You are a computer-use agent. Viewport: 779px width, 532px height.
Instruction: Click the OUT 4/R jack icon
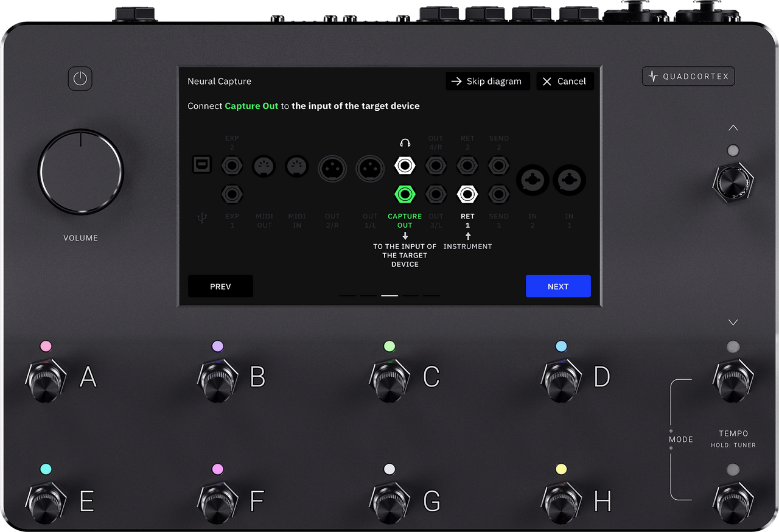[x=436, y=165]
